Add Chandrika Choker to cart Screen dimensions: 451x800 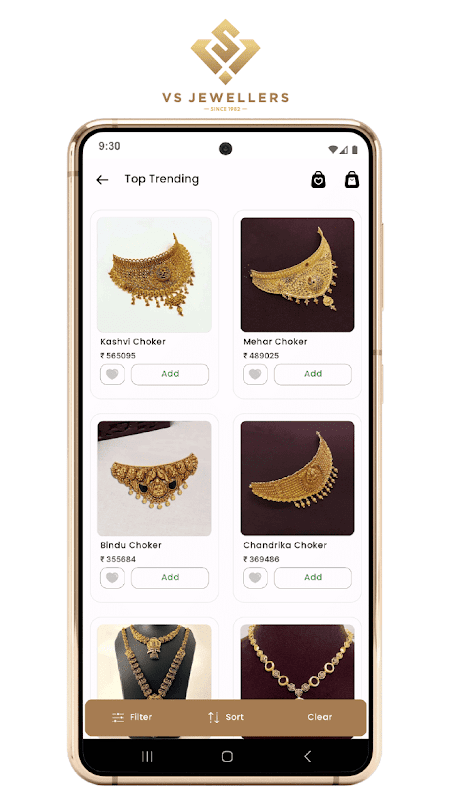click(313, 578)
